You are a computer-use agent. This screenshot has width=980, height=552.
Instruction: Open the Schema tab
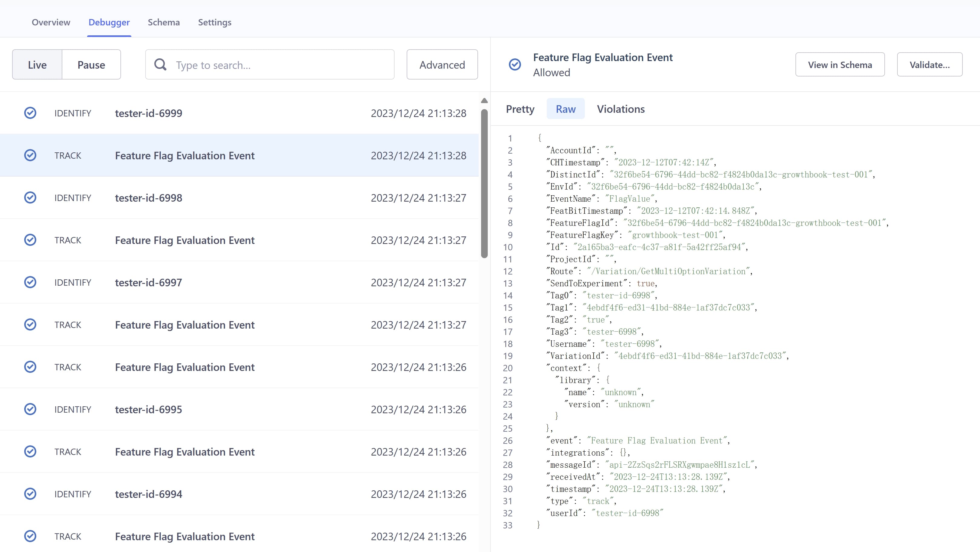(x=164, y=22)
